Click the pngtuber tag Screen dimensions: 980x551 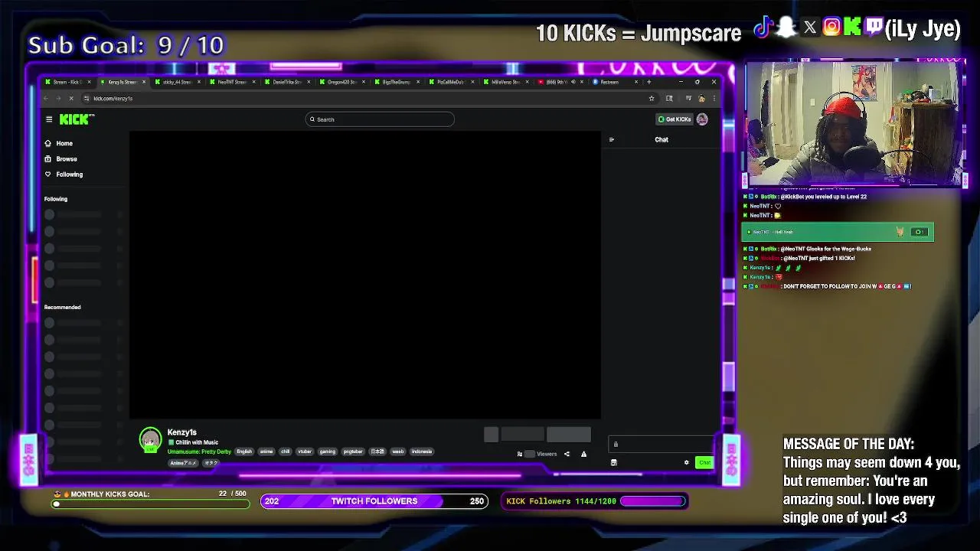click(x=353, y=452)
